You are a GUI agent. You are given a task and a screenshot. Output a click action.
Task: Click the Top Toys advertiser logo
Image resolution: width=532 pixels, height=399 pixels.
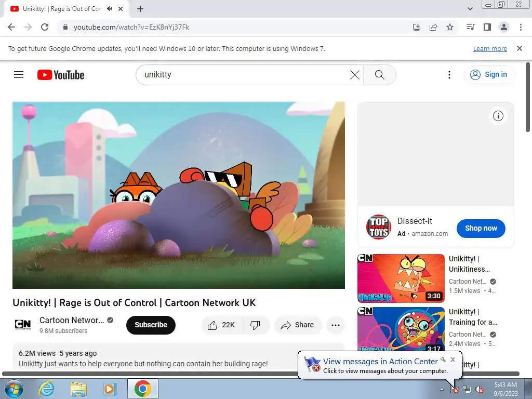[x=379, y=227]
